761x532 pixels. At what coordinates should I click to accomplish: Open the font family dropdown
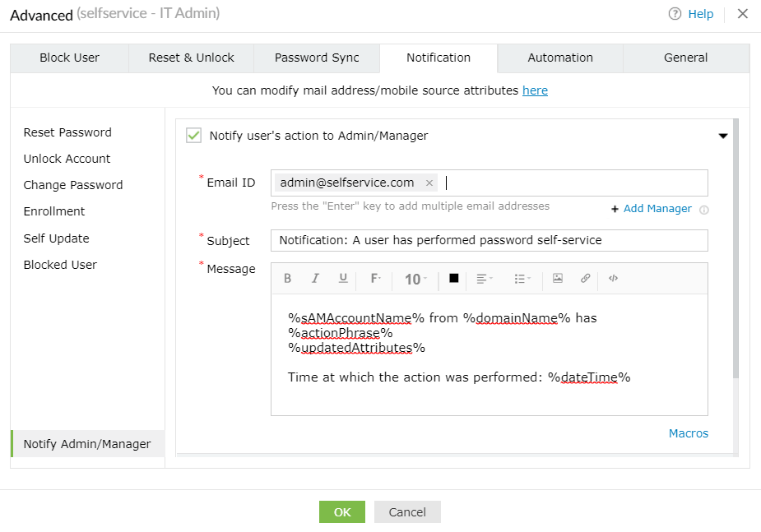coord(375,279)
